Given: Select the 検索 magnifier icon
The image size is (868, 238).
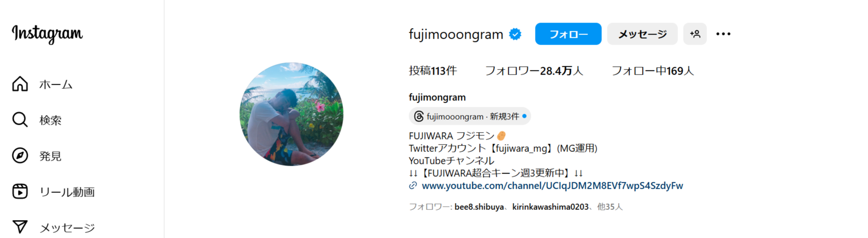Looking at the screenshot, I should tap(20, 120).
